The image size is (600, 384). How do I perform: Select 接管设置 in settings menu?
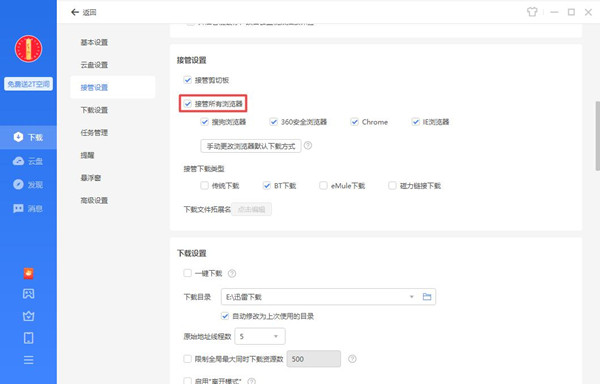pyautogui.click(x=112, y=87)
